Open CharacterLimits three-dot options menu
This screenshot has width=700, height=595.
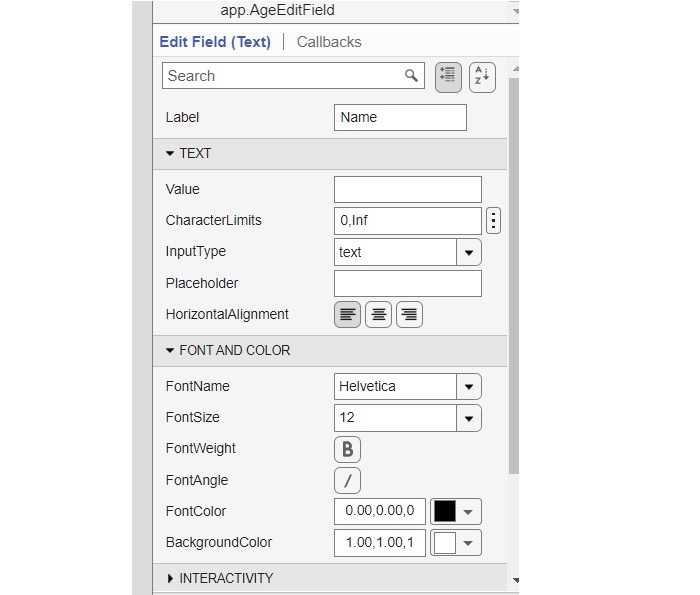pos(493,221)
